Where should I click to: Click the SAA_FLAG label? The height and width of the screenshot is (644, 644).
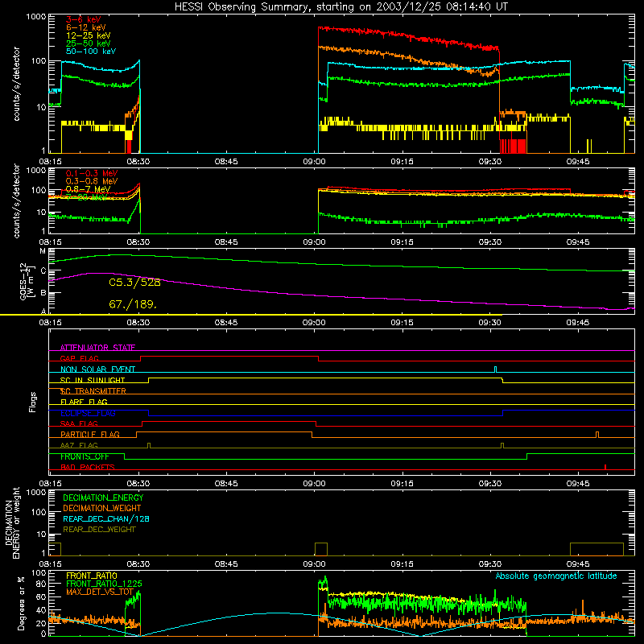pyautogui.click(x=79, y=423)
